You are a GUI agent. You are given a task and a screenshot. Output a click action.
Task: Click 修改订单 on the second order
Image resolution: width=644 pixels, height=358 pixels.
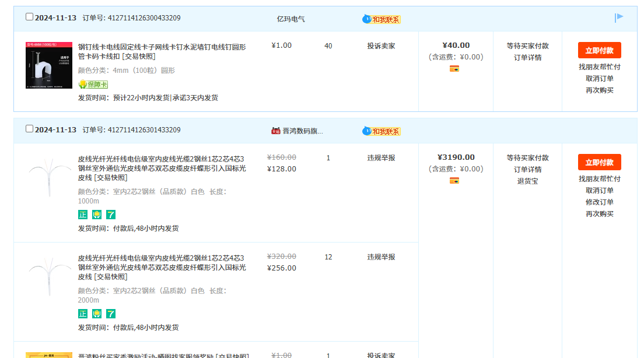coord(600,202)
